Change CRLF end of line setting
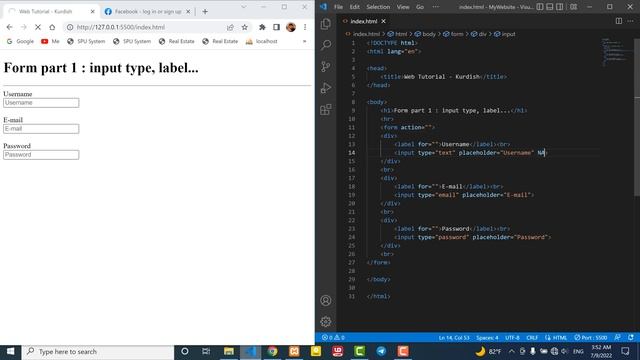The height and width of the screenshot is (360, 640). [532, 338]
